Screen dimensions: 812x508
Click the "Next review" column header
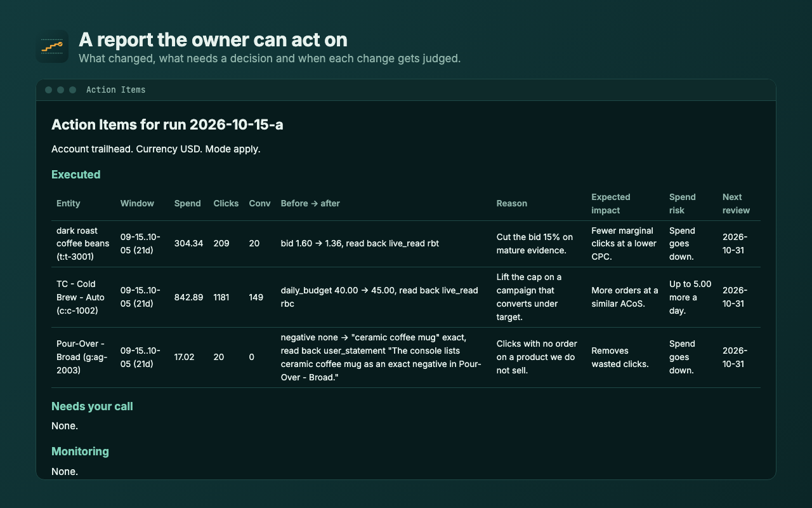point(737,203)
